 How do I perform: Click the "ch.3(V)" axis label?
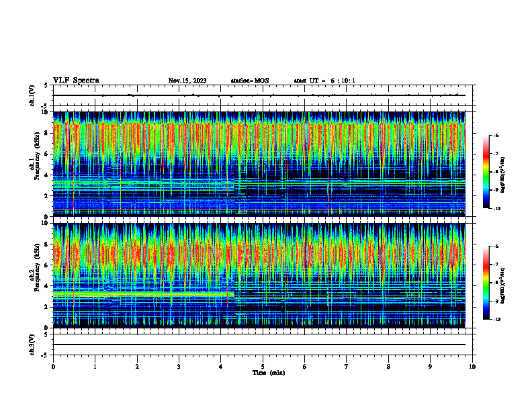click(x=32, y=345)
